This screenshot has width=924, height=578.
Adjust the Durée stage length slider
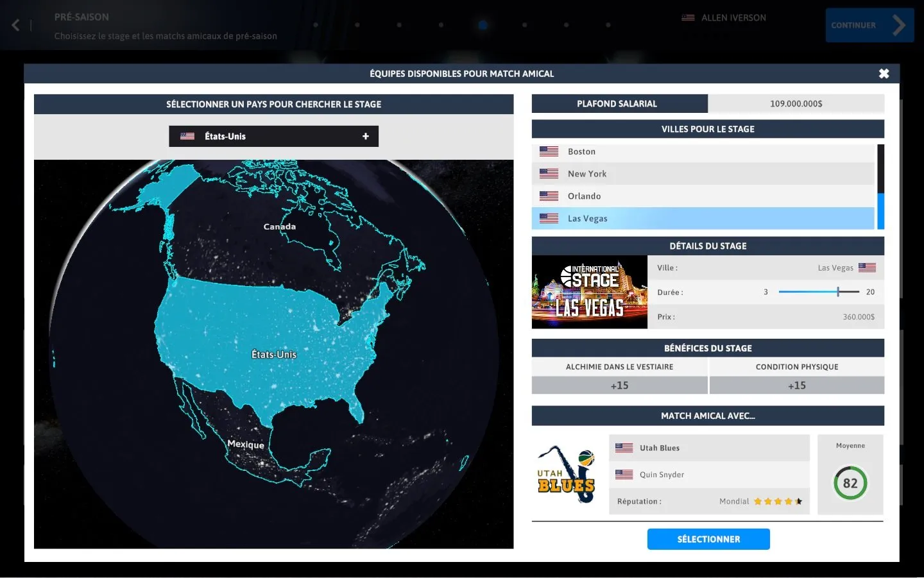838,292
